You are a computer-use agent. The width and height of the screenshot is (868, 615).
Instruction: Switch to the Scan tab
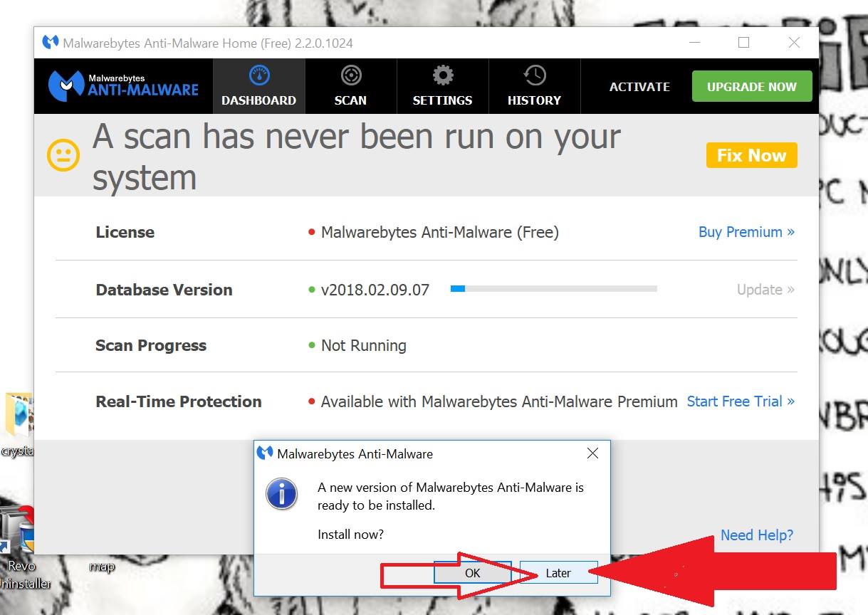[x=350, y=86]
